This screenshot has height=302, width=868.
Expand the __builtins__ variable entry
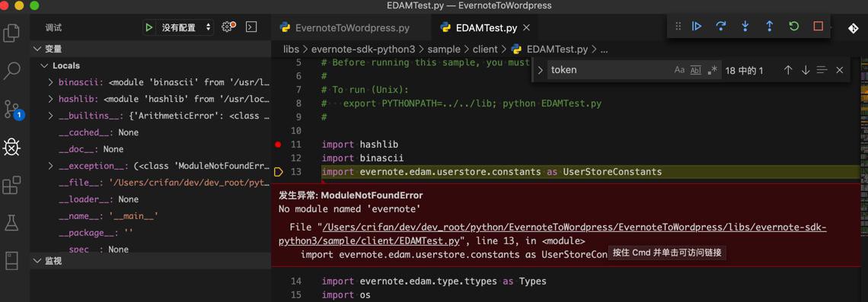pos(50,116)
